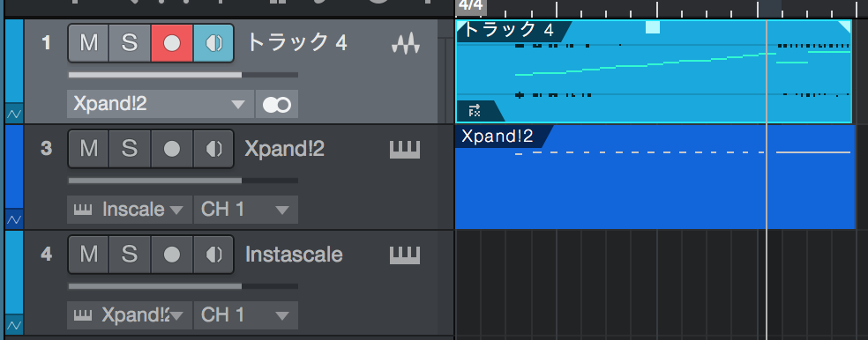Viewport: 868px width, 340px height.
Task: Show the automation envelope for track 4
Action: 14,325
